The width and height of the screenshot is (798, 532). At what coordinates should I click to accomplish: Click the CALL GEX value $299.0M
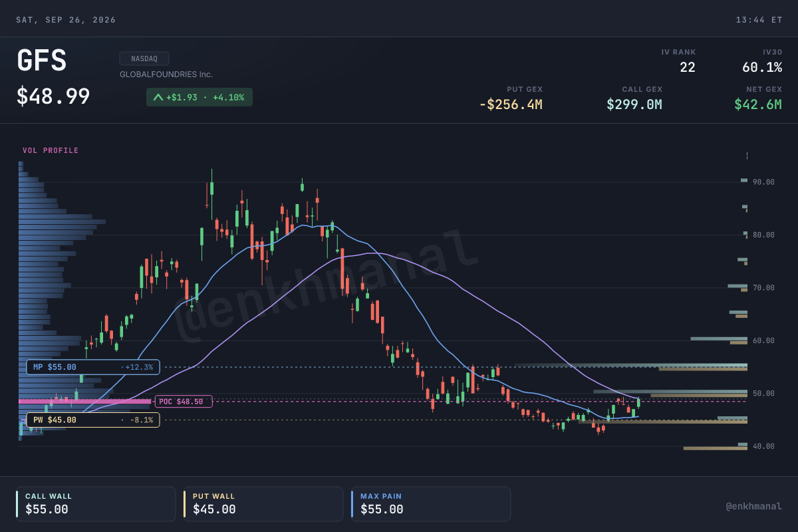(x=634, y=104)
